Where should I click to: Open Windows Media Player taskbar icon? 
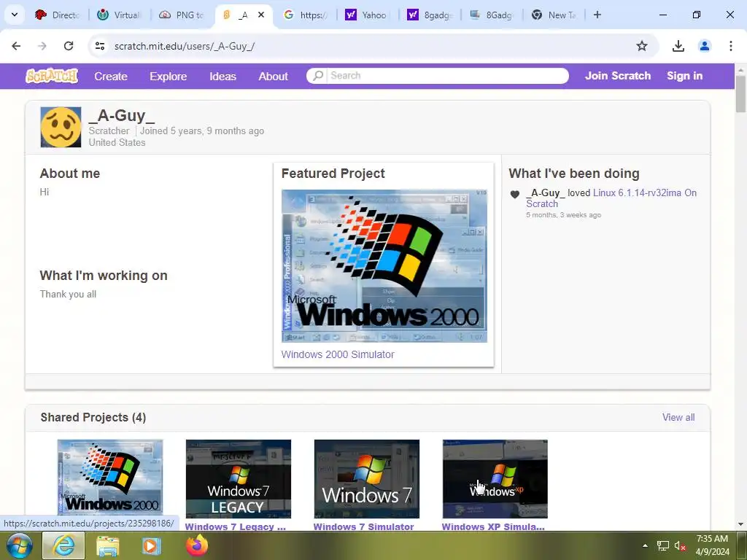151,545
